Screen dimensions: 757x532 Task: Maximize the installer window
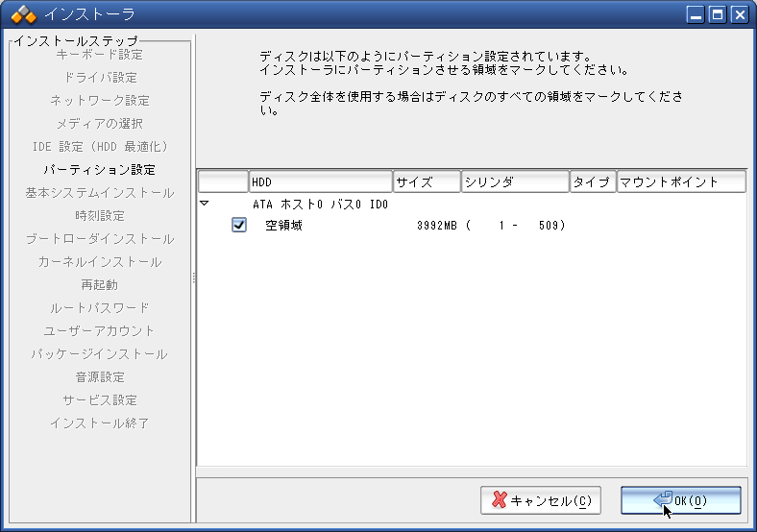click(718, 14)
